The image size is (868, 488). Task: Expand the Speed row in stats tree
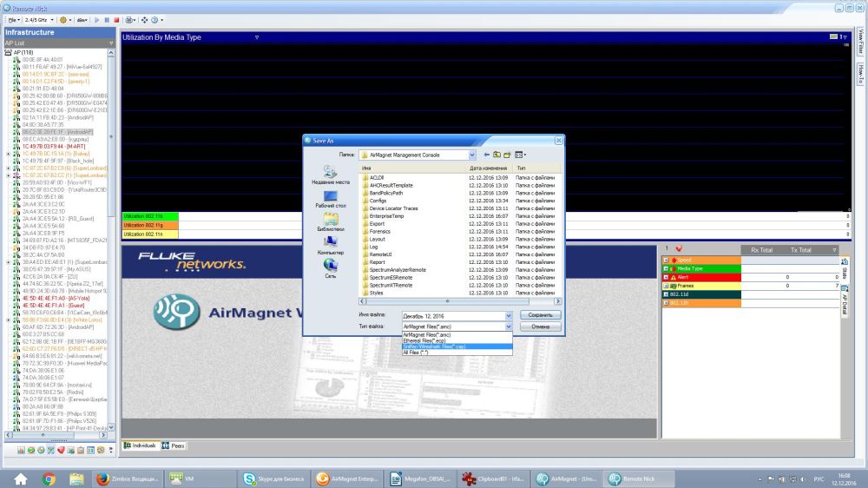(666, 260)
